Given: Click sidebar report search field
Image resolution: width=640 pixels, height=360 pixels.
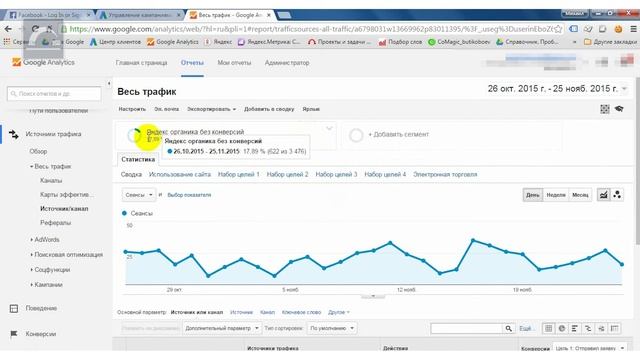Looking at the screenshot, I should pyautogui.click(x=54, y=93).
